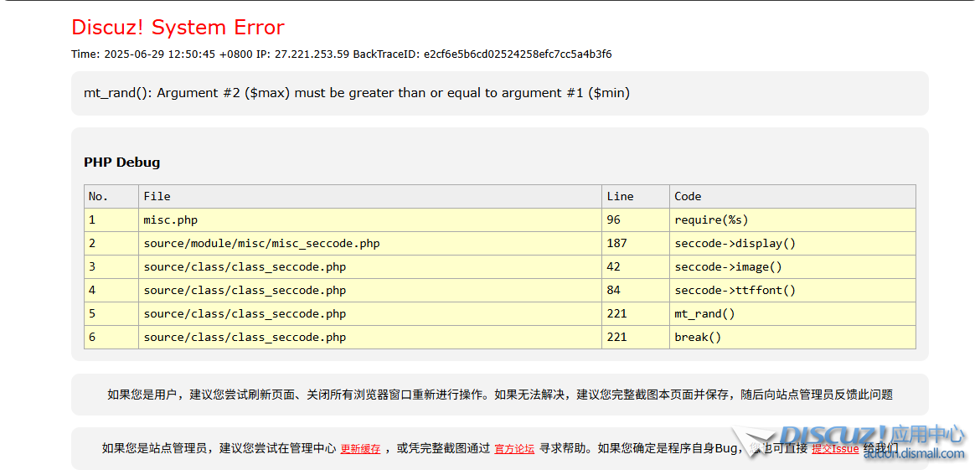Select the Discuz! System Error heading
This screenshot has height=475, width=980.
(178, 28)
